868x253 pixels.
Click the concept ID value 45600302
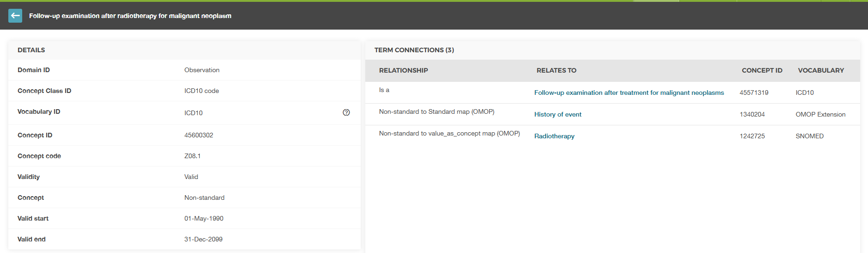pyautogui.click(x=199, y=135)
